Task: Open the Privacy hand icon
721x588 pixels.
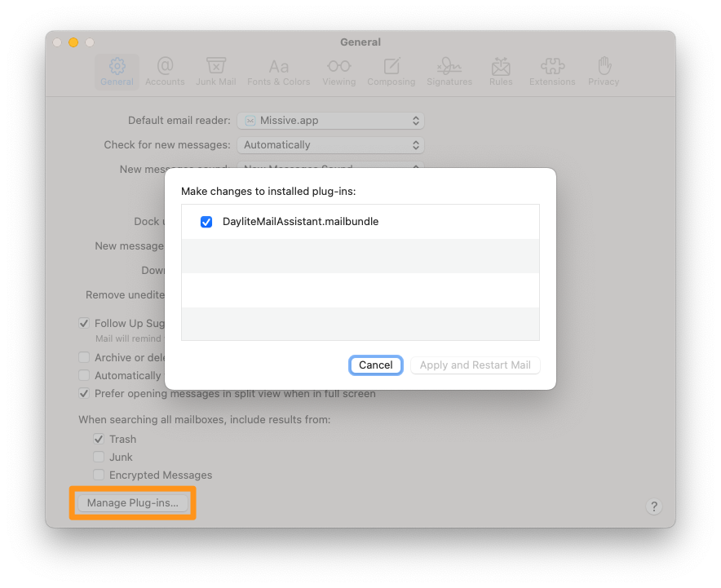Action: coord(604,66)
